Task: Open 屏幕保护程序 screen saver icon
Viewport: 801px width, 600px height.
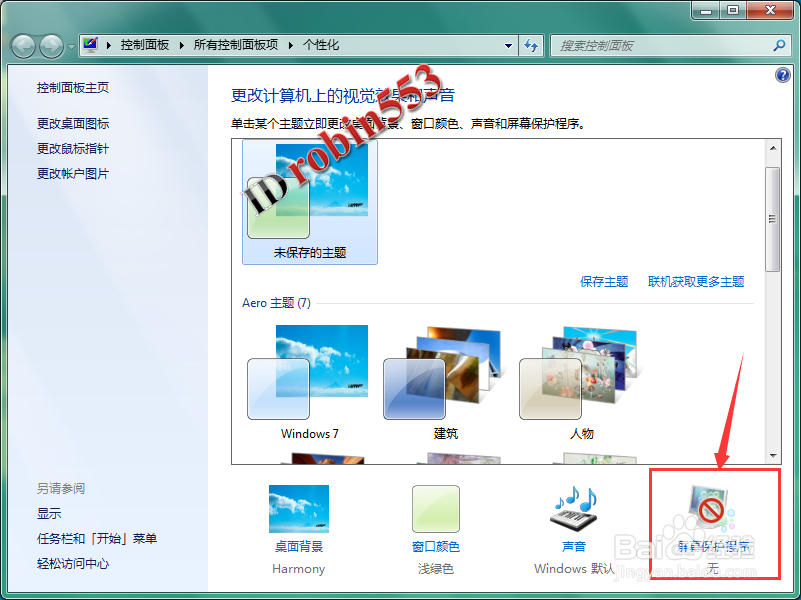Action: (711, 508)
